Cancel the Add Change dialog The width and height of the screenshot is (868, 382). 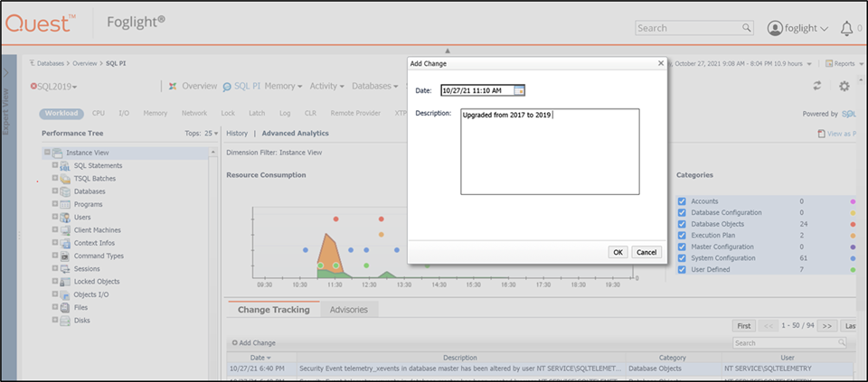pyautogui.click(x=646, y=252)
